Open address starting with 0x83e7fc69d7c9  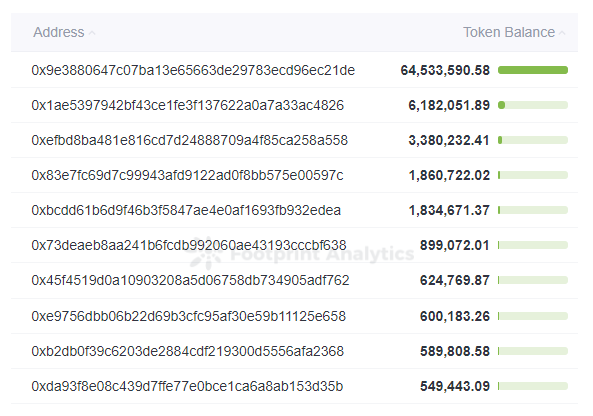(187, 175)
